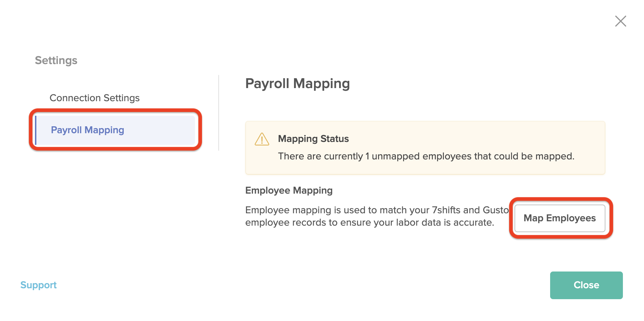Click the blue active bar beside Payroll Mapping
This screenshot has height=321, width=644.
point(36,130)
